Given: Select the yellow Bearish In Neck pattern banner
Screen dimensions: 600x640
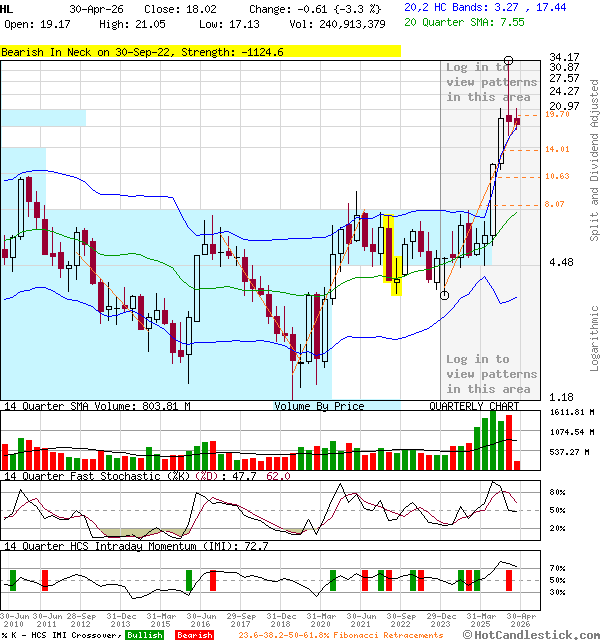Looking at the screenshot, I should 200,52.
